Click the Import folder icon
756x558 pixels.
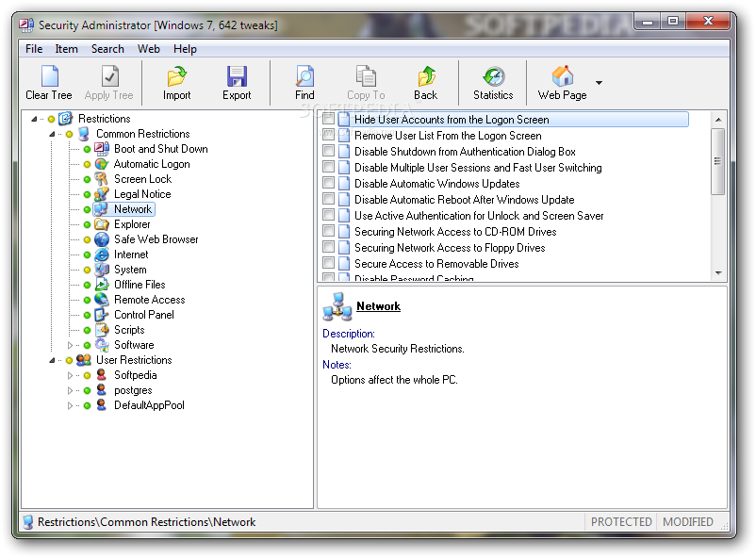176,76
